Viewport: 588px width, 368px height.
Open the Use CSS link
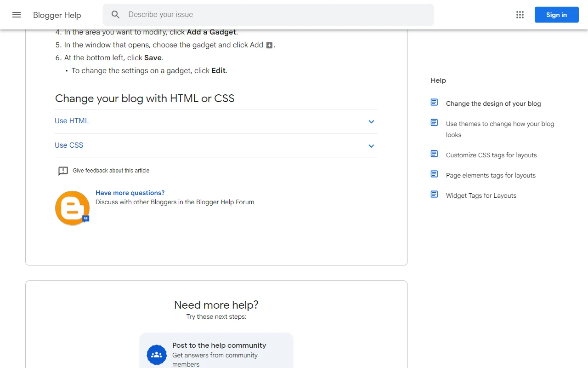pos(69,145)
